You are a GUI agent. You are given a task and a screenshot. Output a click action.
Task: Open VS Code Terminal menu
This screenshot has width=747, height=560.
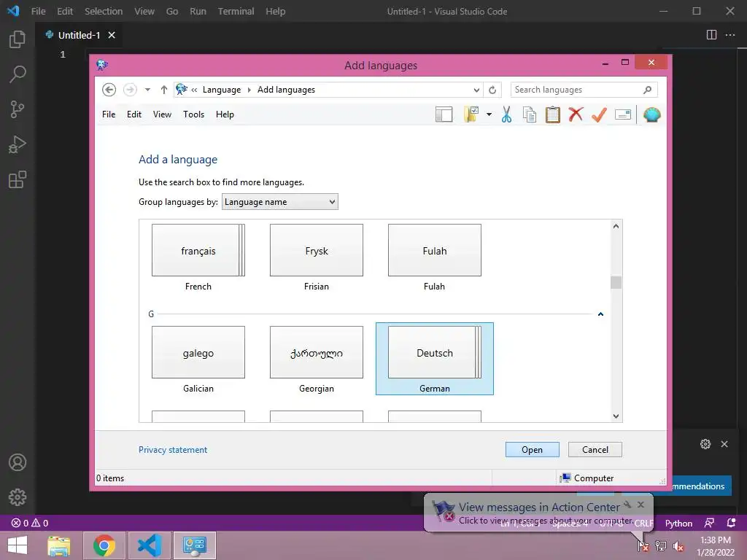coord(236,11)
